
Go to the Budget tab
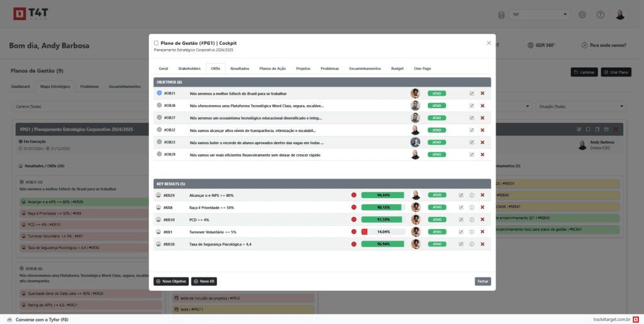397,68
